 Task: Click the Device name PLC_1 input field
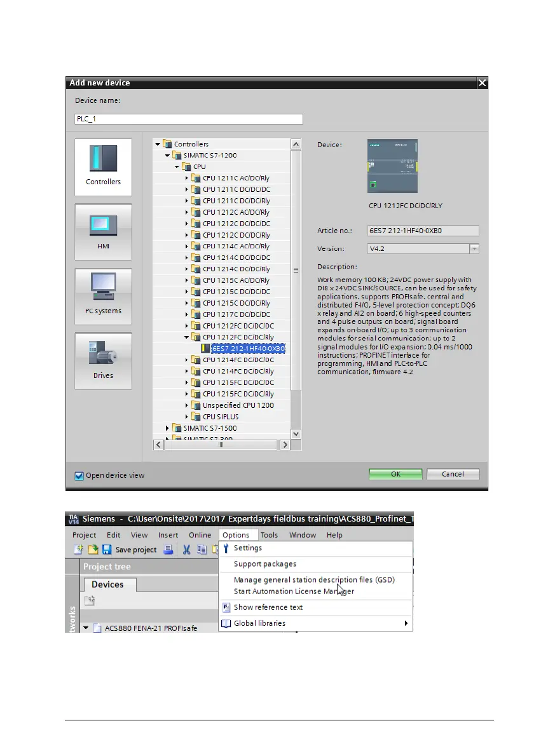click(189, 119)
